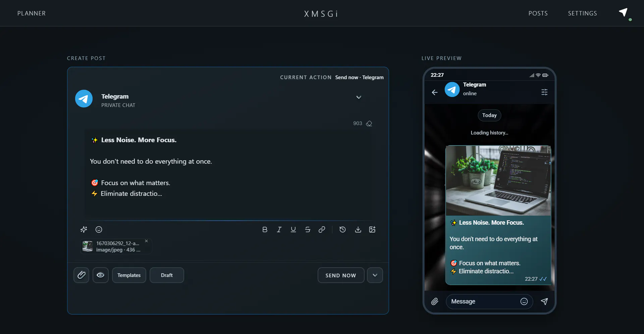
Task: Click the Message input field in preview
Action: 489,301
